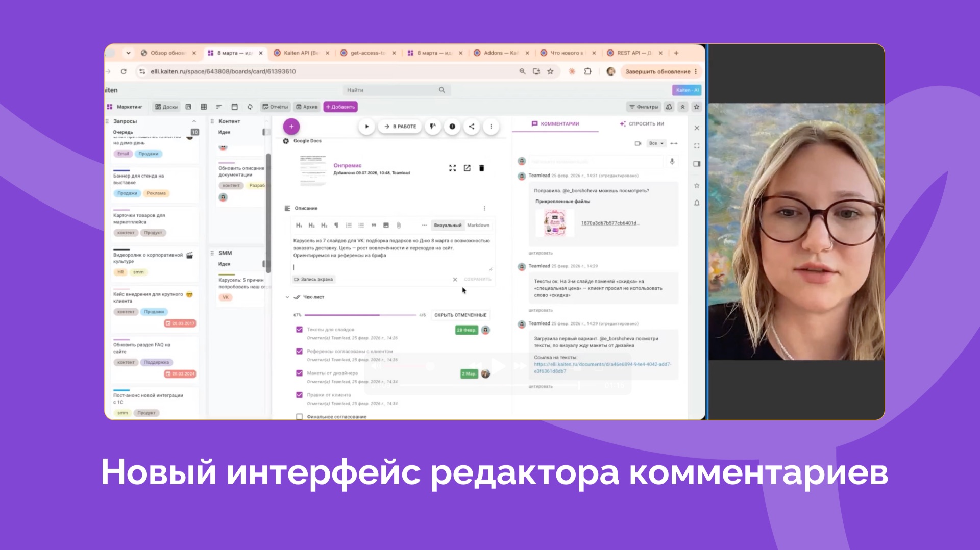
Task: Open Chrome menu beside Завершить обновление
Action: [696, 71]
